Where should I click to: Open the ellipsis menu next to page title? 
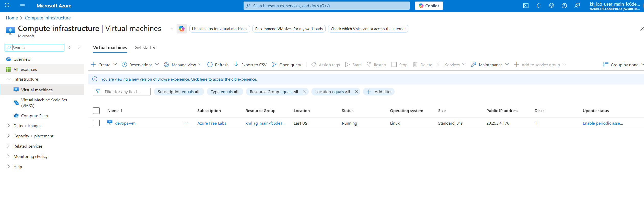(x=171, y=29)
